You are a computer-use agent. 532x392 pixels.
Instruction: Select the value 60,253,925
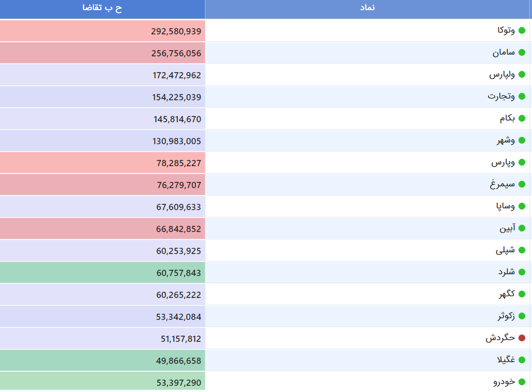(x=179, y=251)
